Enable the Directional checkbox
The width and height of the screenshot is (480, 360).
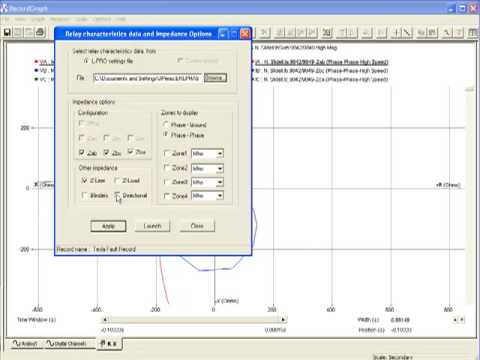(117, 195)
